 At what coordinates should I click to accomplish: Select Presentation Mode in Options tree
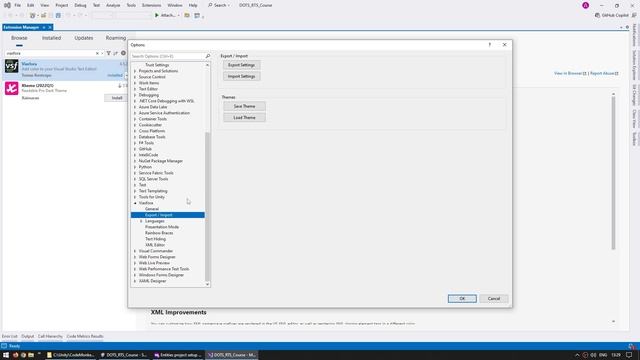(162, 227)
